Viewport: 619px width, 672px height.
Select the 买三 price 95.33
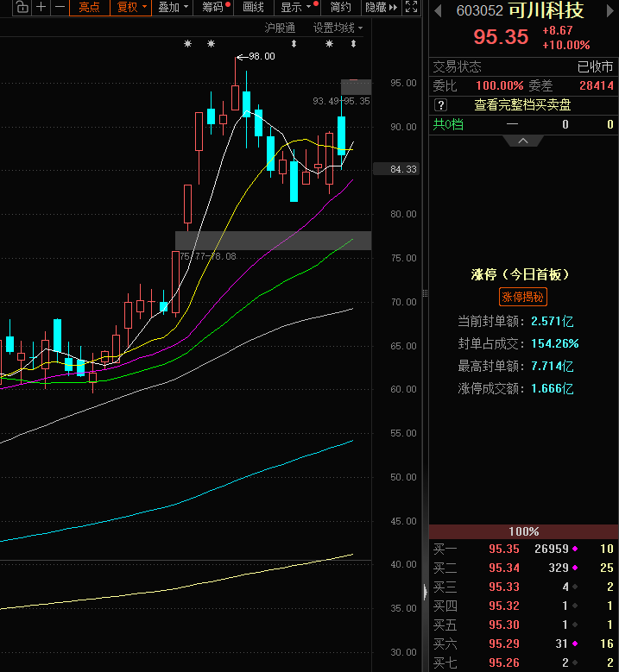(504, 587)
